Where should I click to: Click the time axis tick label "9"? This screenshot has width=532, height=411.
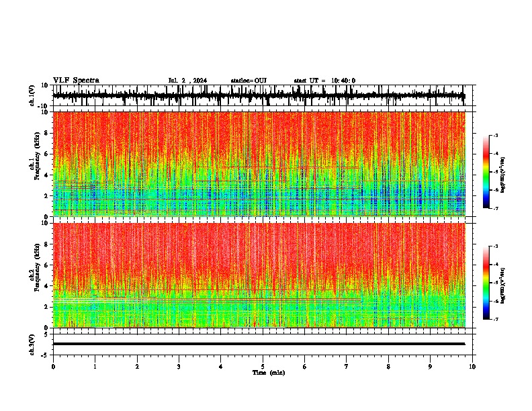(430, 367)
